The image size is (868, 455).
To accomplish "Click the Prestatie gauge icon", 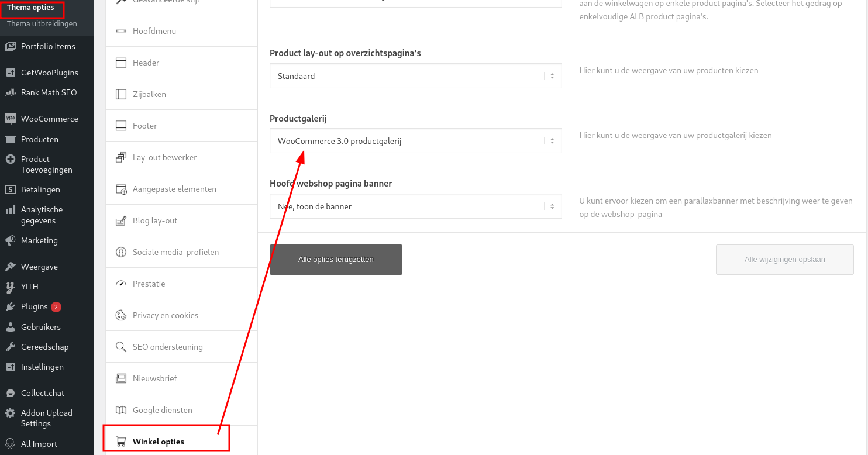I will click(x=121, y=284).
